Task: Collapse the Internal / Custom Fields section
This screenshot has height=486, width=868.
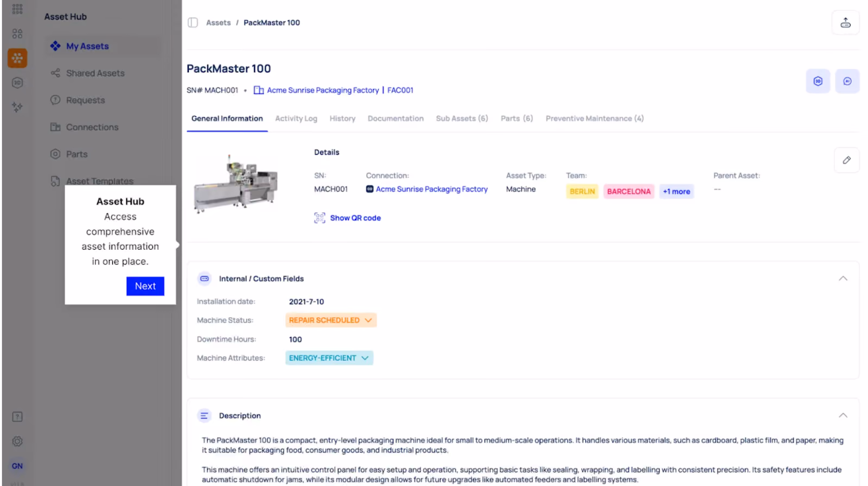Action: click(843, 279)
